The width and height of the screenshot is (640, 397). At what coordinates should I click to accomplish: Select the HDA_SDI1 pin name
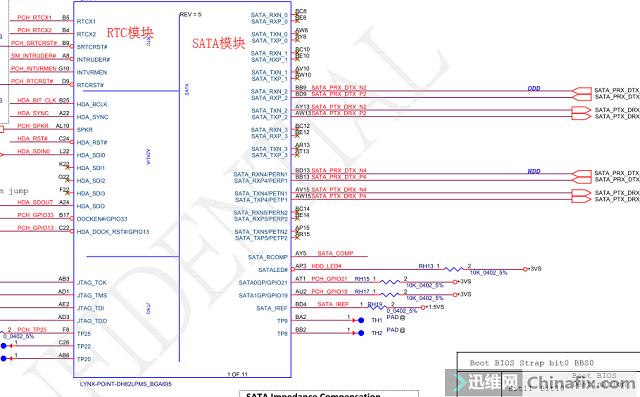pyautogui.click(x=91, y=168)
